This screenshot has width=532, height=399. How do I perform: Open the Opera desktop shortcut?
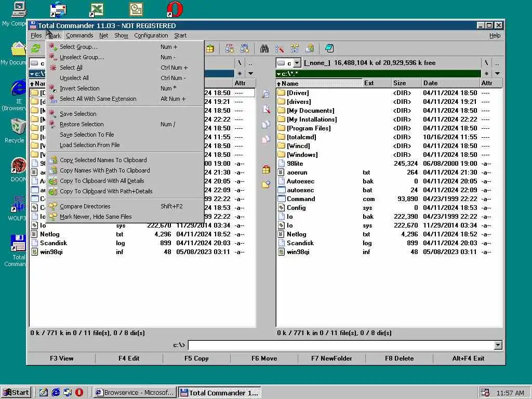tap(175, 9)
